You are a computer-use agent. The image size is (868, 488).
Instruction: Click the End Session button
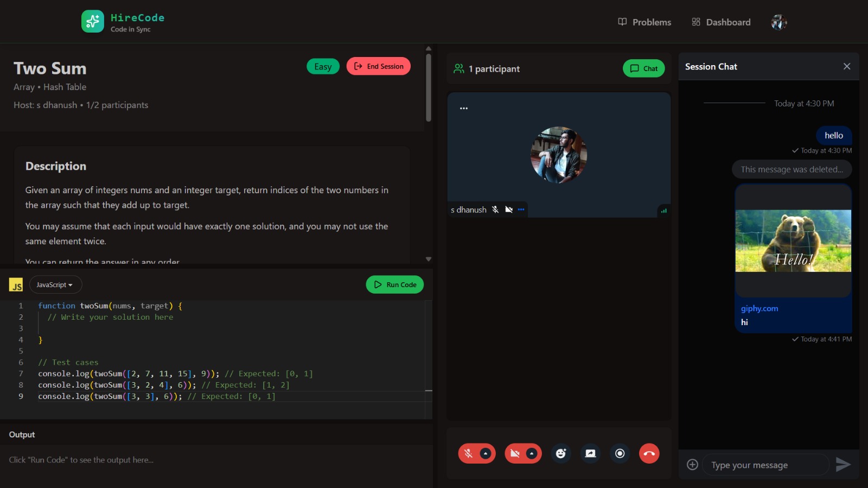tap(379, 66)
